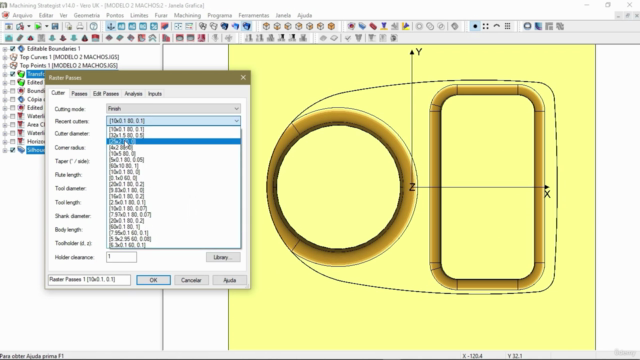Expand the Horizo... tree node
The width and height of the screenshot is (640, 360).
pos(5,142)
